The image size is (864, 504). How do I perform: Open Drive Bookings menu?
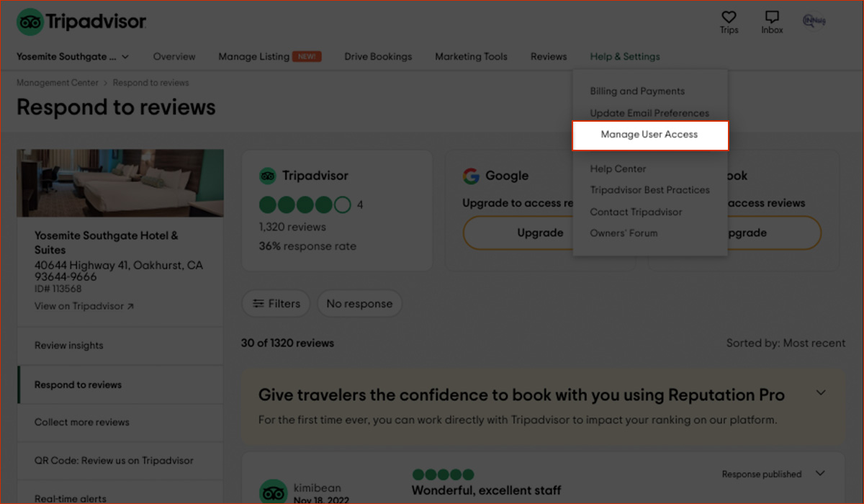click(378, 57)
